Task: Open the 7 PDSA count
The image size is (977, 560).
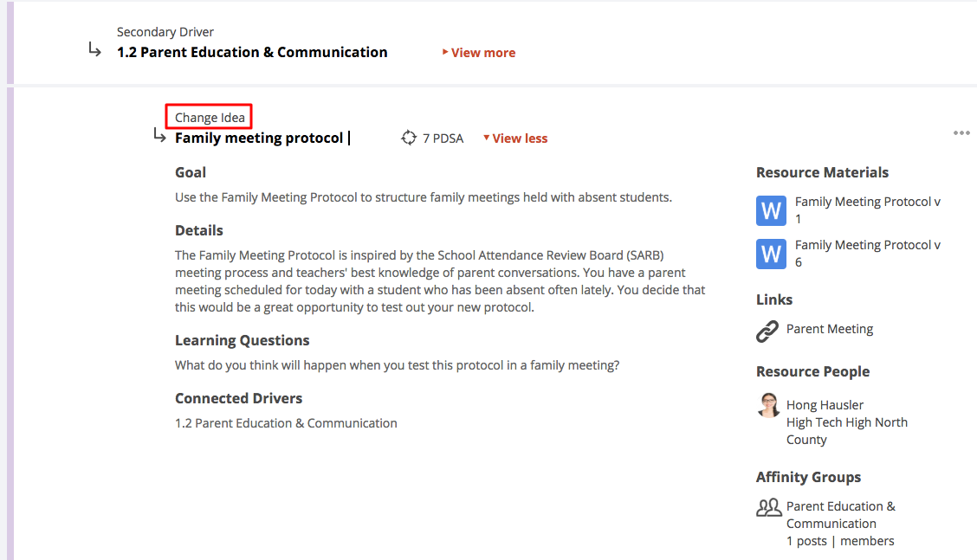Action: [x=443, y=138]
